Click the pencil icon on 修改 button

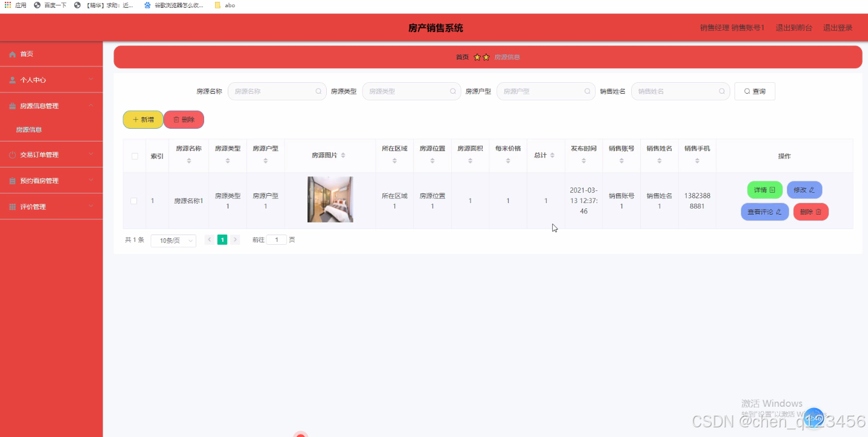[812, 189]
